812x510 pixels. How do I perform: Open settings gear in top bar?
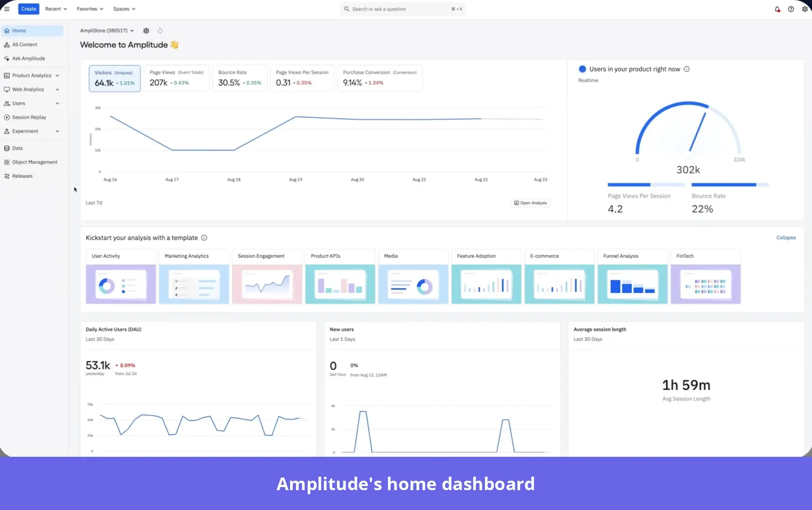point(805,9)
